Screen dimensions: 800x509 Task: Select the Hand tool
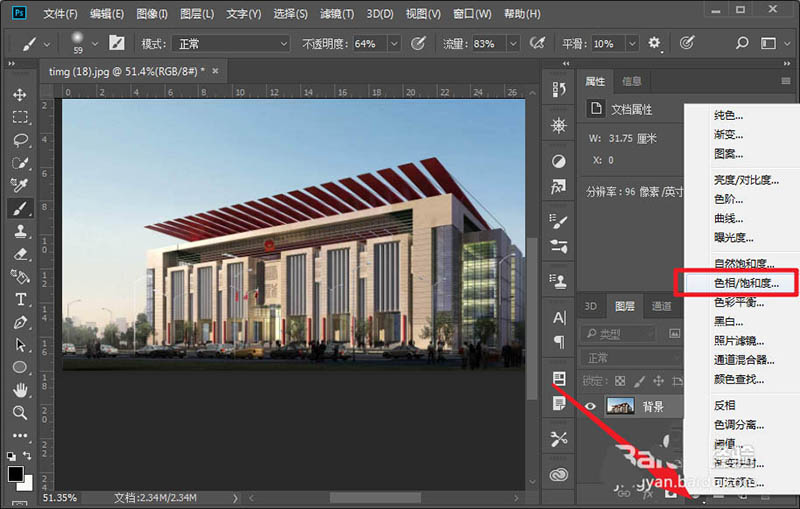(x=20, y=390)
